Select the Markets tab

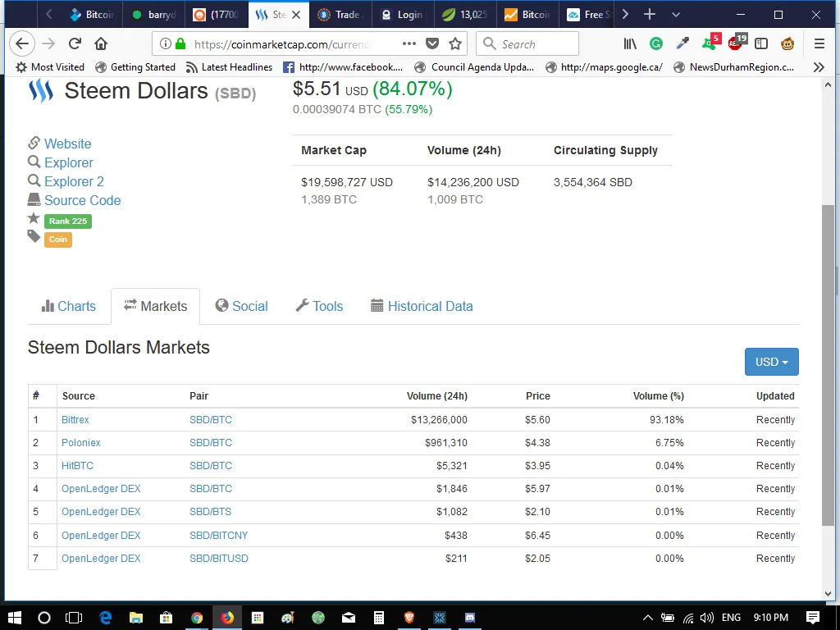pyautogui.click(x=155, y=306)
